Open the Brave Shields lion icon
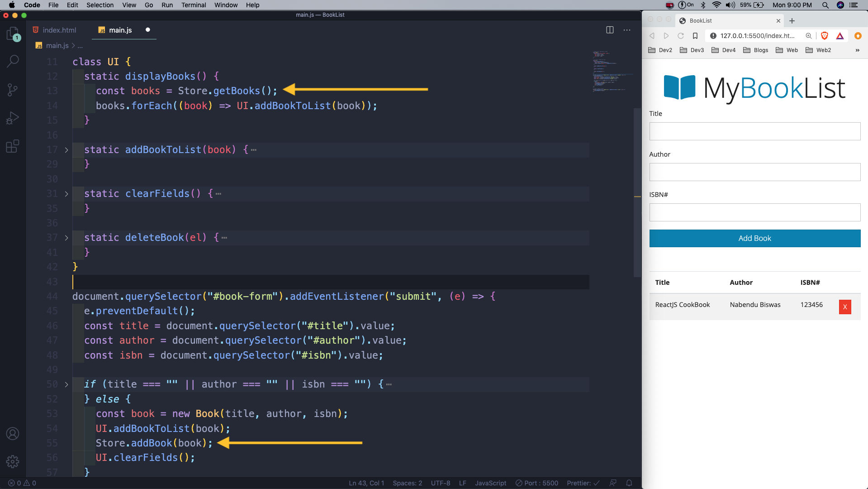The image size is (868, 489). (x=825, y=36)
